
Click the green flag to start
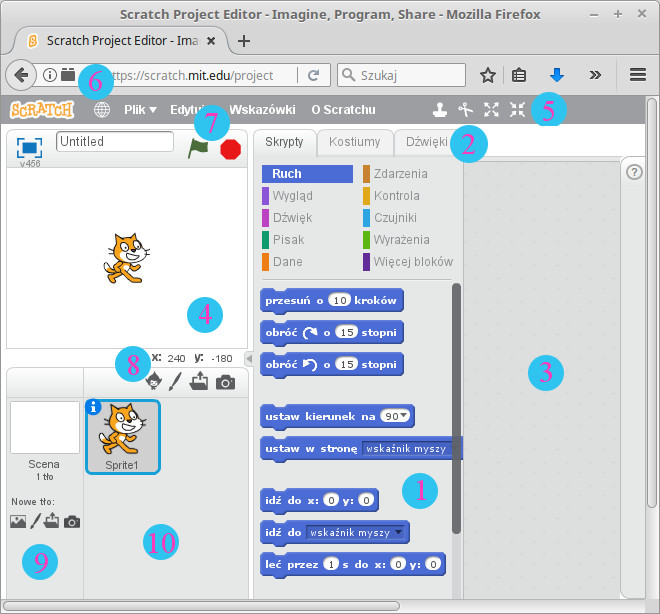[x=198, y=148]
